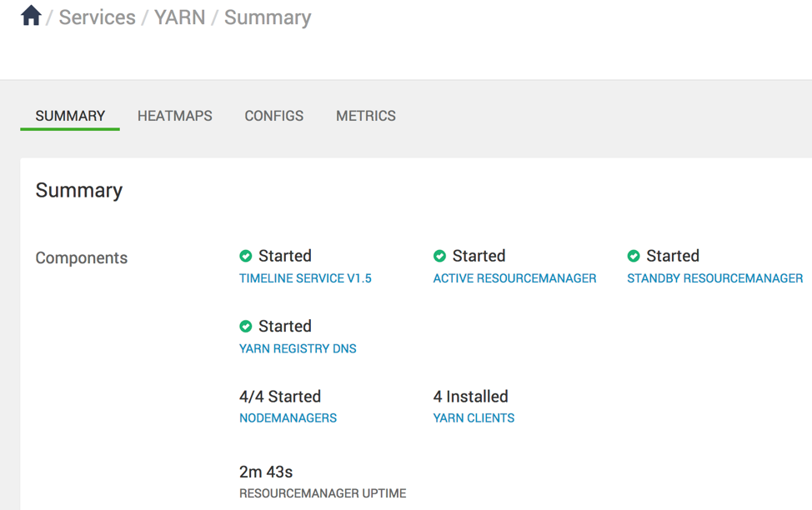Open the Services breadcrumb link
Screen dimensions: 812x510
tap(97, 17)
